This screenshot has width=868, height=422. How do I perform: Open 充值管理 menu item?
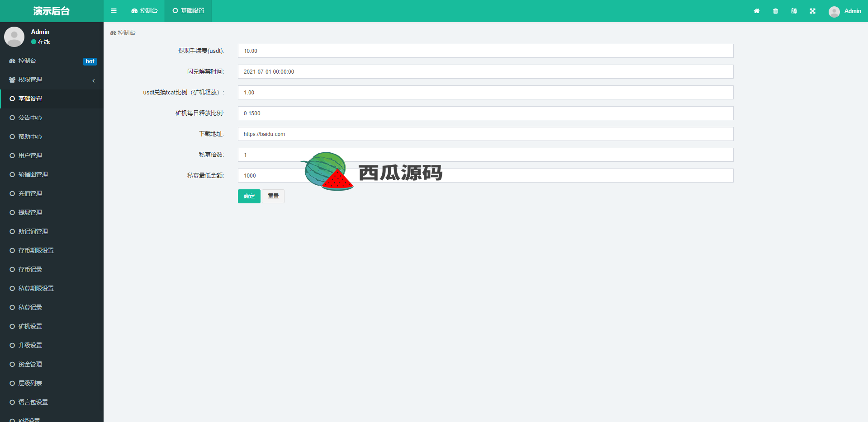coord(52,193)
